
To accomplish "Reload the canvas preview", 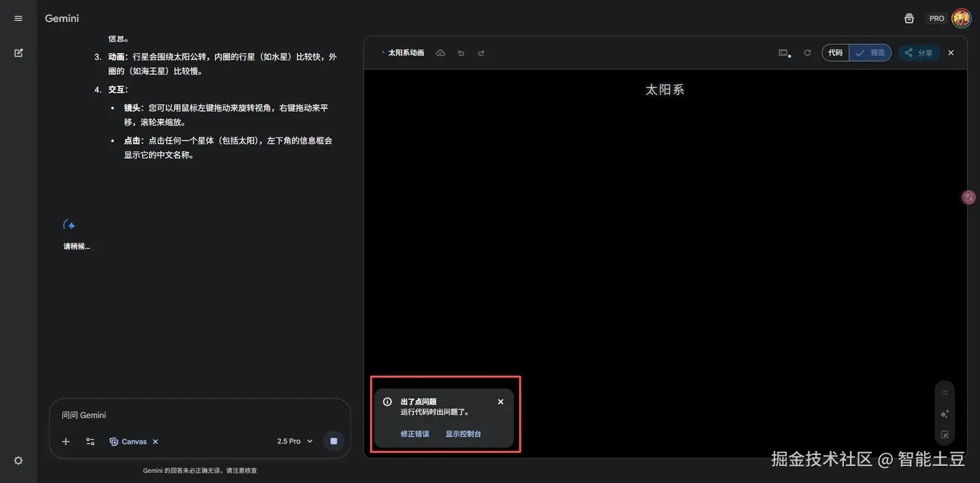I will (807, 52).
